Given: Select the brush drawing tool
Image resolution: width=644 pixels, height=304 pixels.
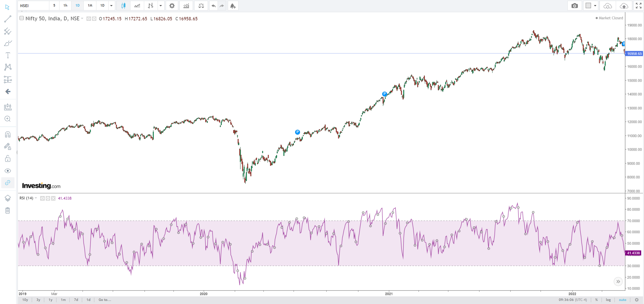Looking at the screenshot, I should point(8,43).
